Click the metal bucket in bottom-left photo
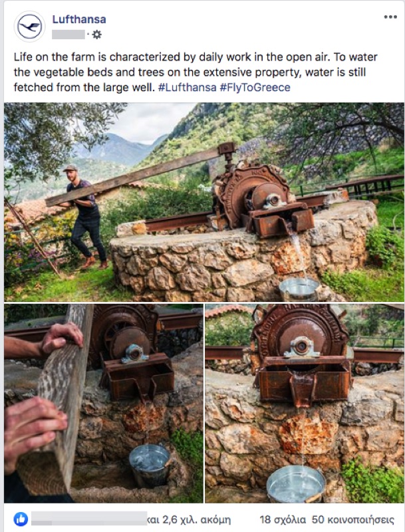Screen dimensions: 405x532 point(149,465)
